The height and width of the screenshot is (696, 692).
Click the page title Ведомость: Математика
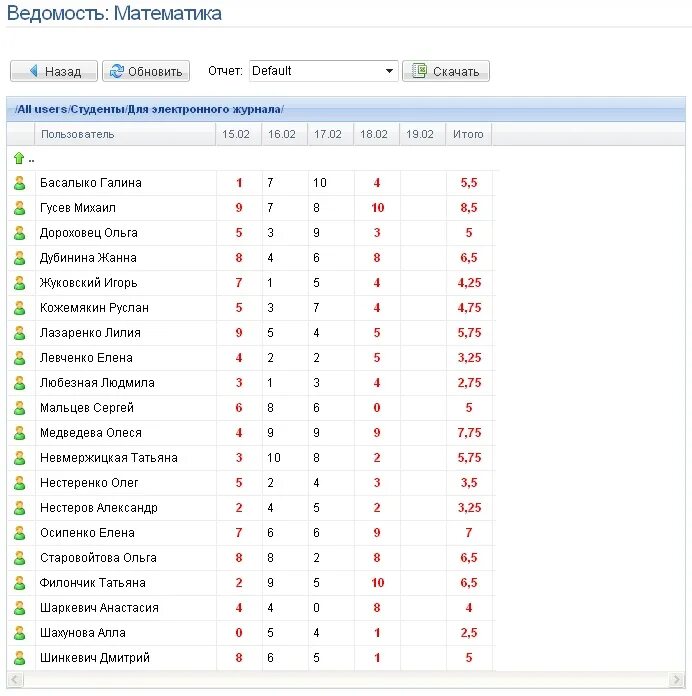(x=114, y=13)
